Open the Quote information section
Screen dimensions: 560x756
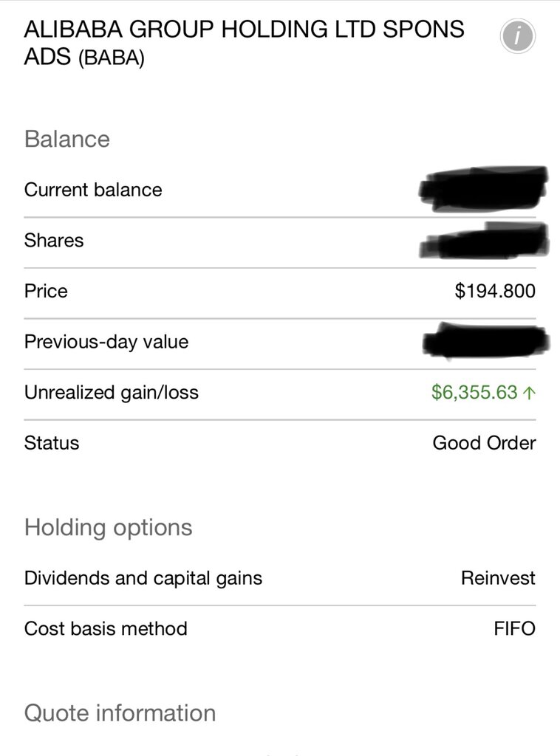[120, 713]
